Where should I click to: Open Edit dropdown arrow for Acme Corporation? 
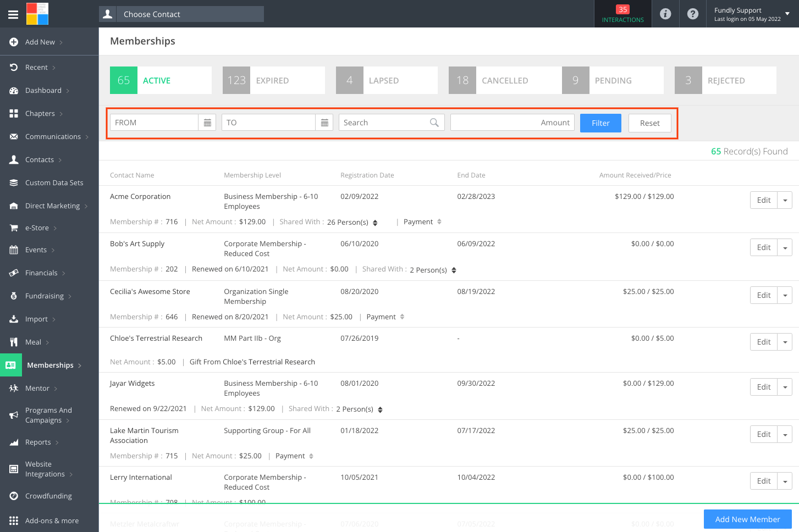(x=785, y=200)
